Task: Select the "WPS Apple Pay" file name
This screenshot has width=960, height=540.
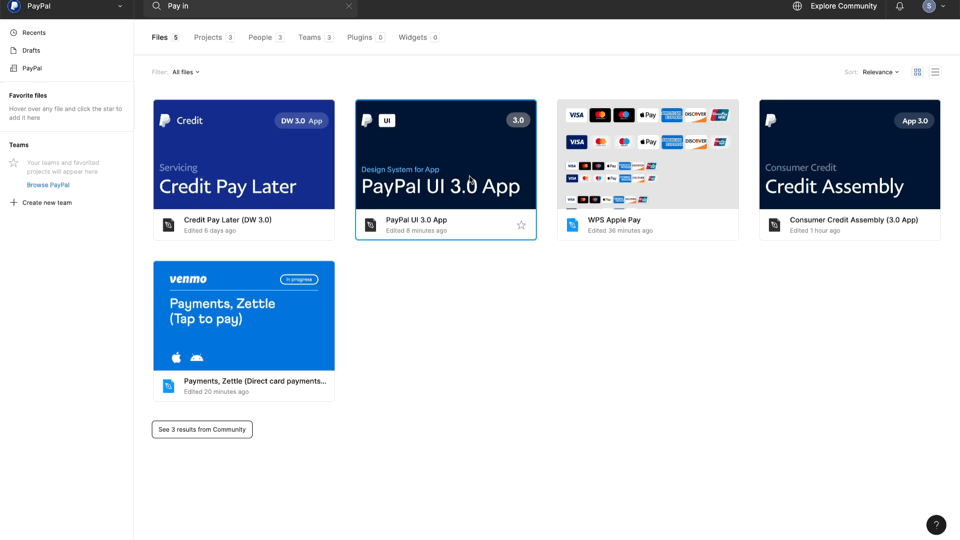Action: tap(614, 220)
